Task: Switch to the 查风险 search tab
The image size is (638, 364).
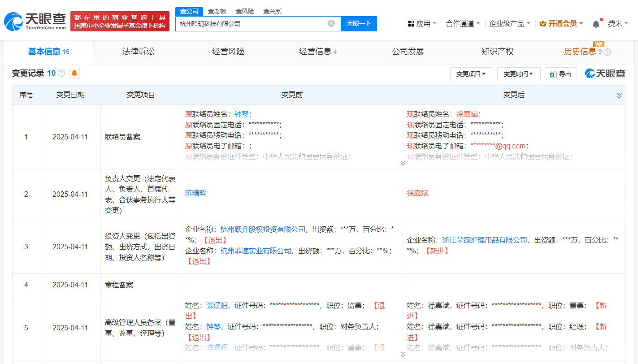Action: tap(245, 11)
